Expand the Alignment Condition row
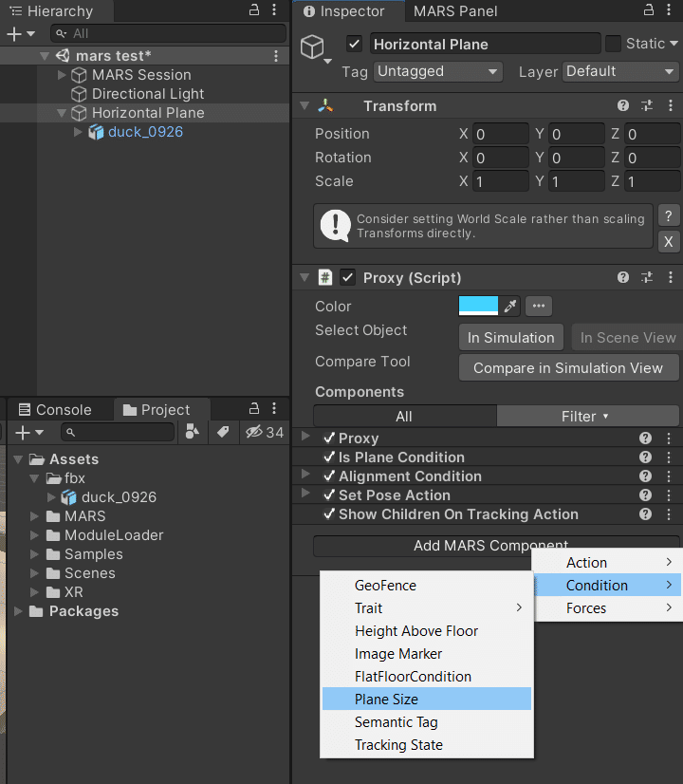The height and width of the screenshot is (784, 683). pos(305,474)
